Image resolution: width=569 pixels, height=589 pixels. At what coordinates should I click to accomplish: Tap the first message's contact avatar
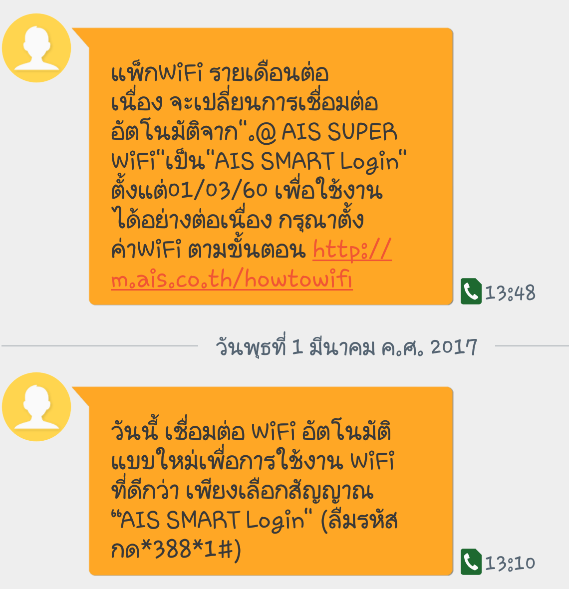click(x=36, y=48)
